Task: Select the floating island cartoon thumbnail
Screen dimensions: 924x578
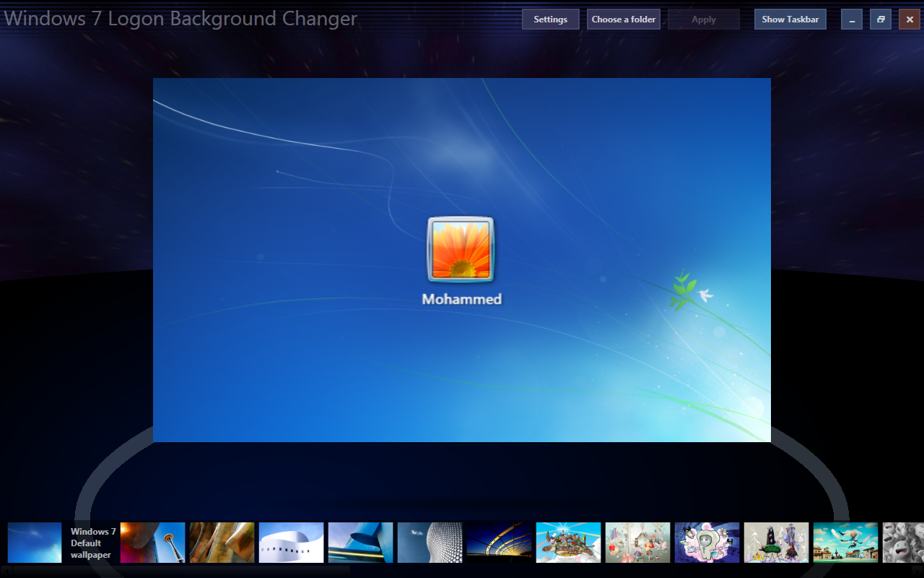Action: tap(569, 543)
